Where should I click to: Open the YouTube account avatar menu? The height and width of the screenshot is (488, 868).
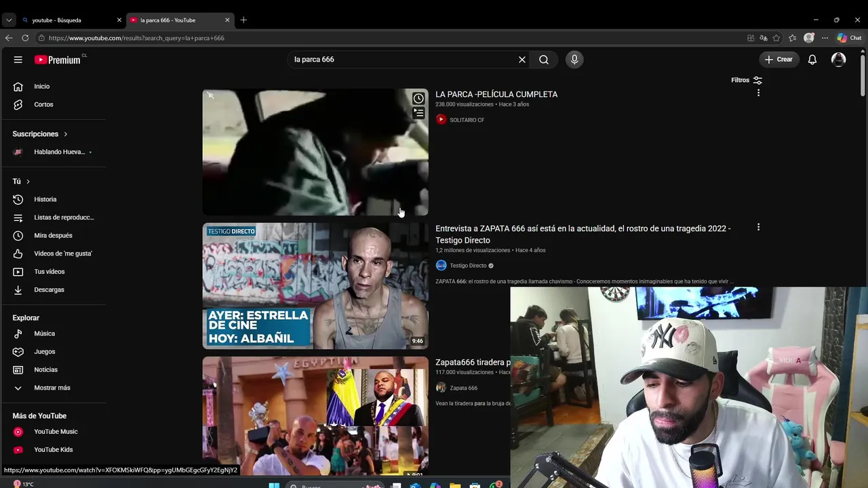point(839,60)
